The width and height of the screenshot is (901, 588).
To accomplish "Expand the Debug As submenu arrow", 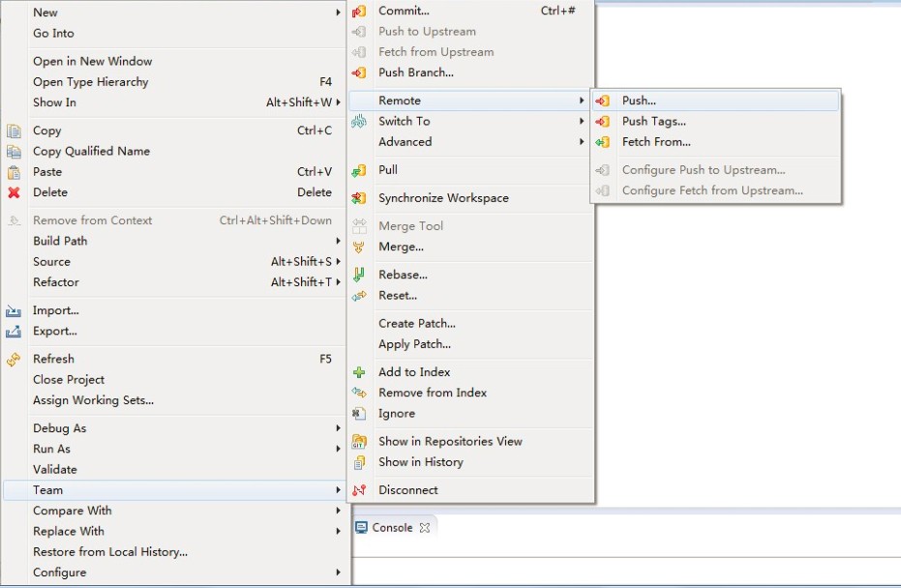I will (x=338, y=427).
